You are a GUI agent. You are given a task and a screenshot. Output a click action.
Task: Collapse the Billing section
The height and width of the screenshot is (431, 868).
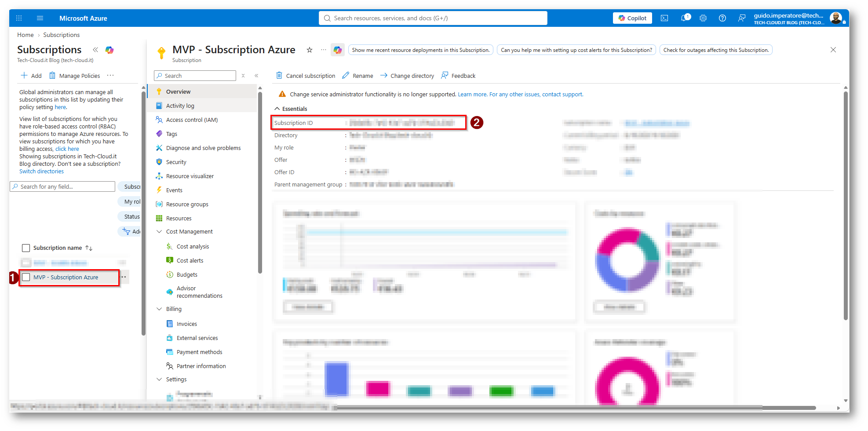pyautogui.click(x=159, y=309)
